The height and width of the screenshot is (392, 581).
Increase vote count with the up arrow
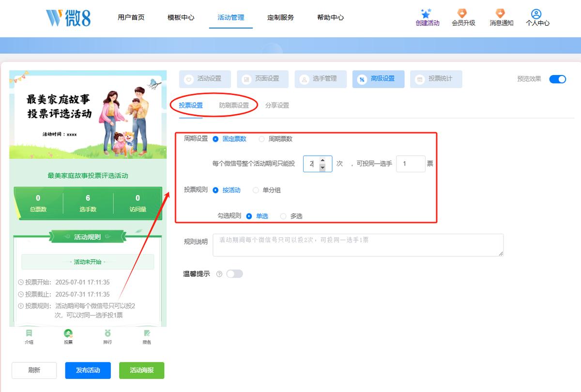coord(322,160)
